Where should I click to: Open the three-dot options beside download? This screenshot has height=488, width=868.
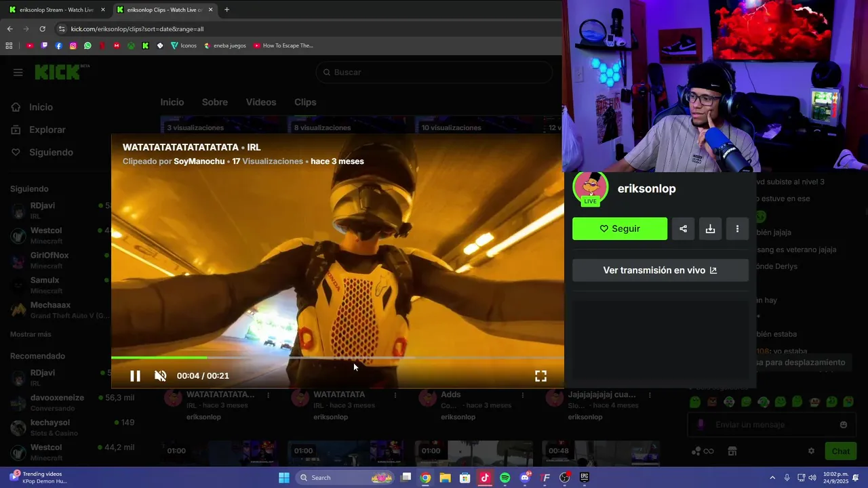[x=737, y=228]
